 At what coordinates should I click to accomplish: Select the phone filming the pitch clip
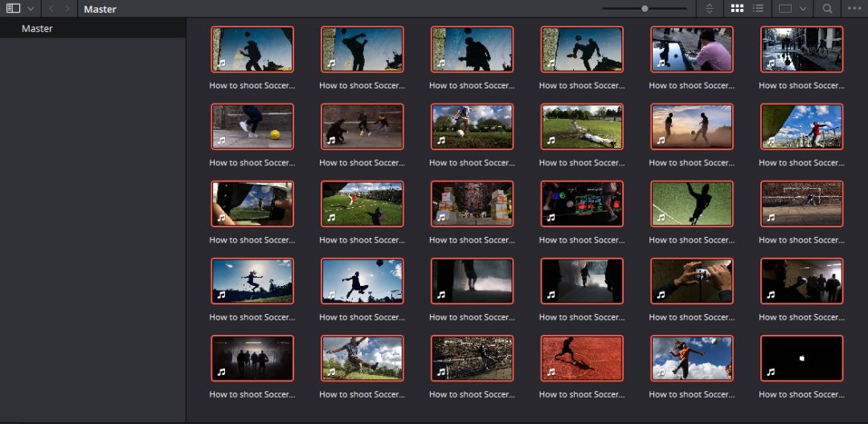[x=252, y=204]
